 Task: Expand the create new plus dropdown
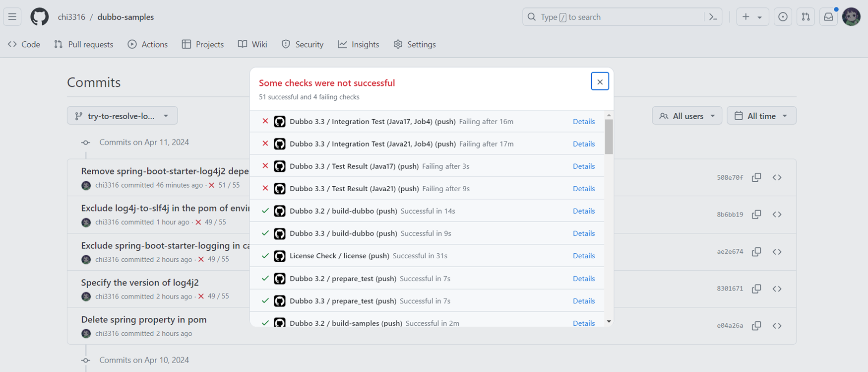(x=752, y=17)
